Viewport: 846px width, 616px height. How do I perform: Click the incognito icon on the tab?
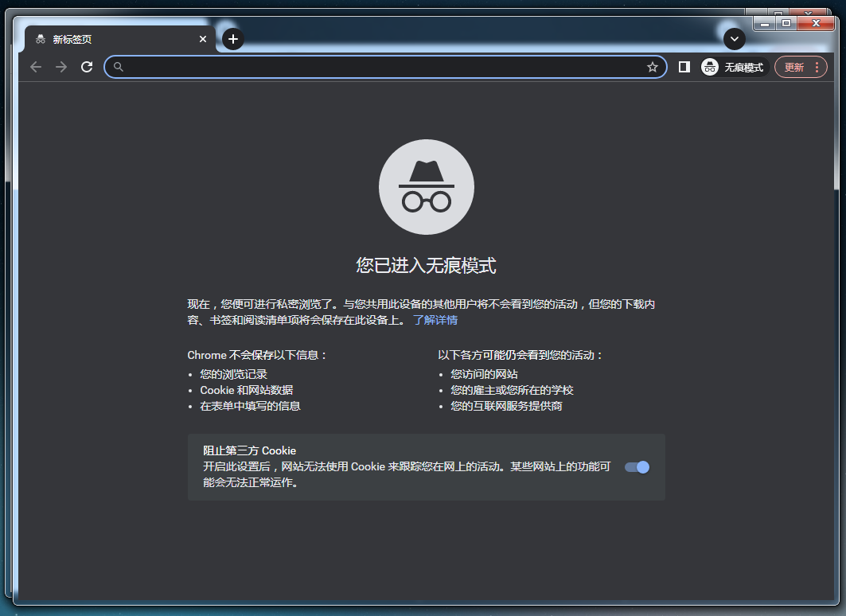41,39
